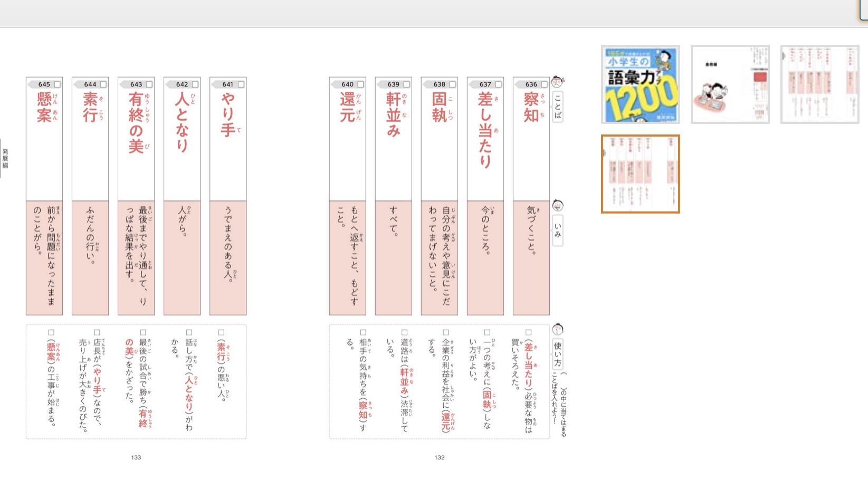Check the box next to word 637

(498, 84)
